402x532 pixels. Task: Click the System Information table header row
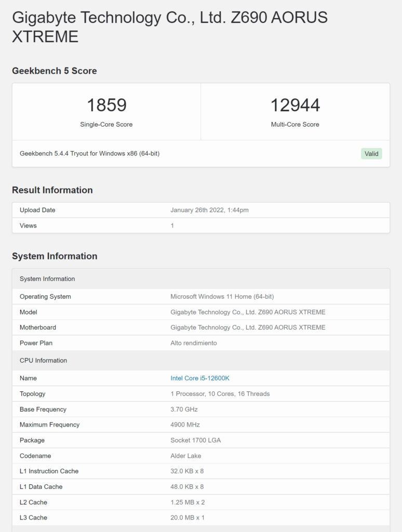201,279
